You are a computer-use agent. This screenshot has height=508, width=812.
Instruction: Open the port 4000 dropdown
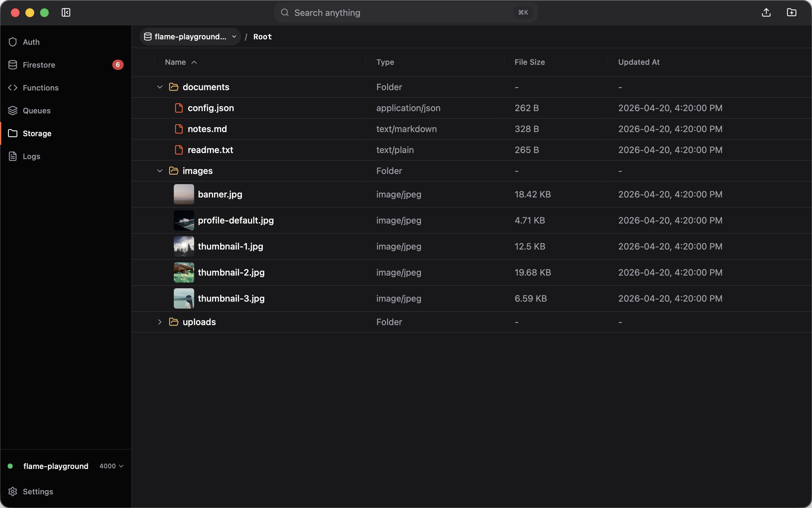point(111,466)
